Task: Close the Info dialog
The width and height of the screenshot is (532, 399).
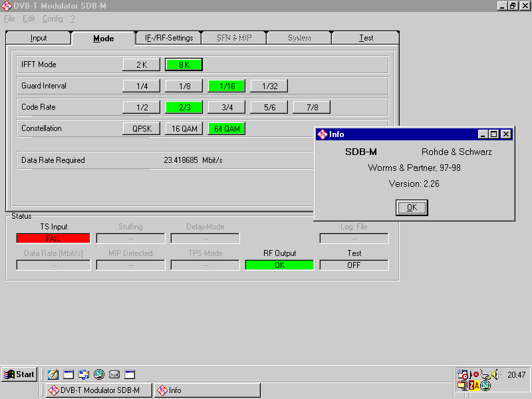Action: [506, 134]
